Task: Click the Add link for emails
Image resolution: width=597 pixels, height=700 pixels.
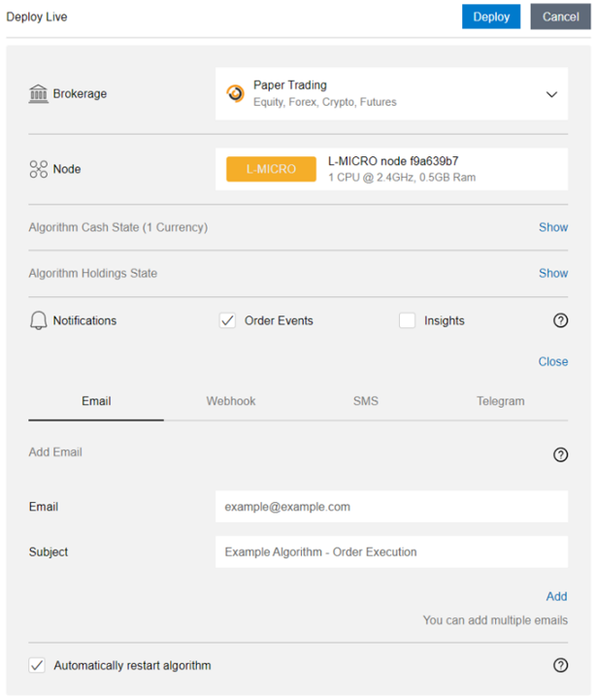Action: (x=556, y=596)
